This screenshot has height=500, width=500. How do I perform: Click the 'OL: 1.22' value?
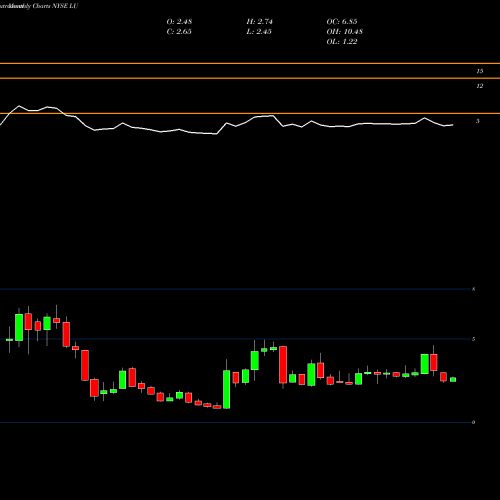(342, 41)
